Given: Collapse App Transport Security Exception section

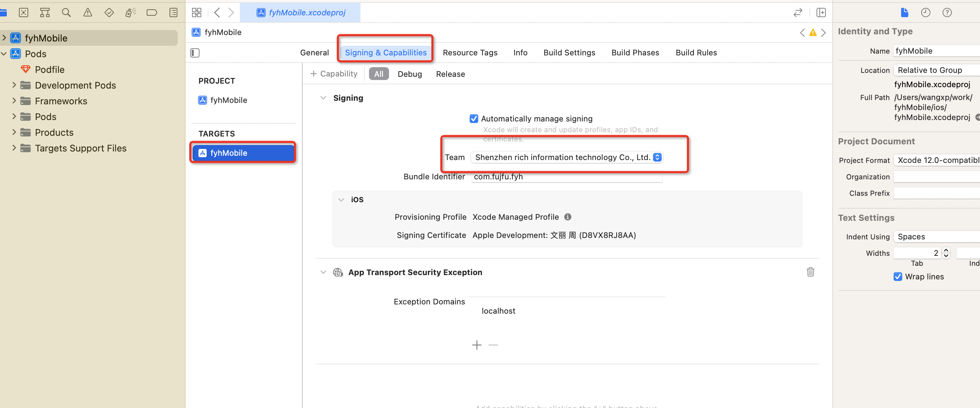Looking at the screenshot, I should [x=323, y=272].
